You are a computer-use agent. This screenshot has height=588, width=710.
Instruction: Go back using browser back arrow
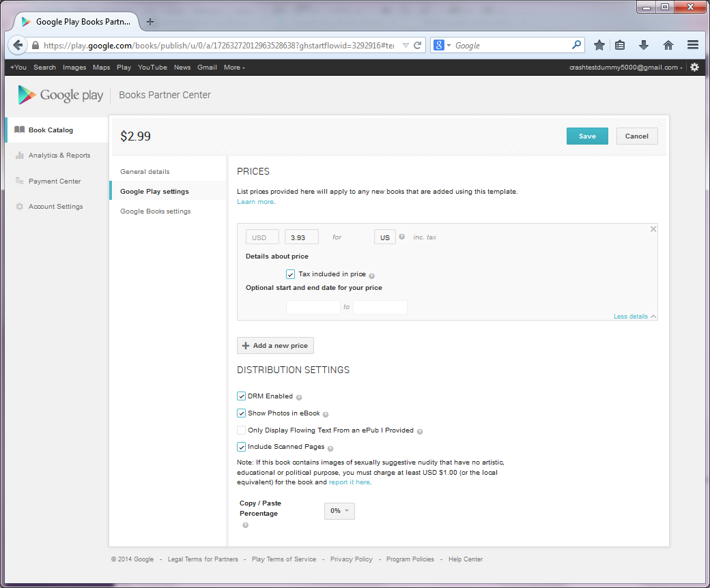[x=18, y=45]
